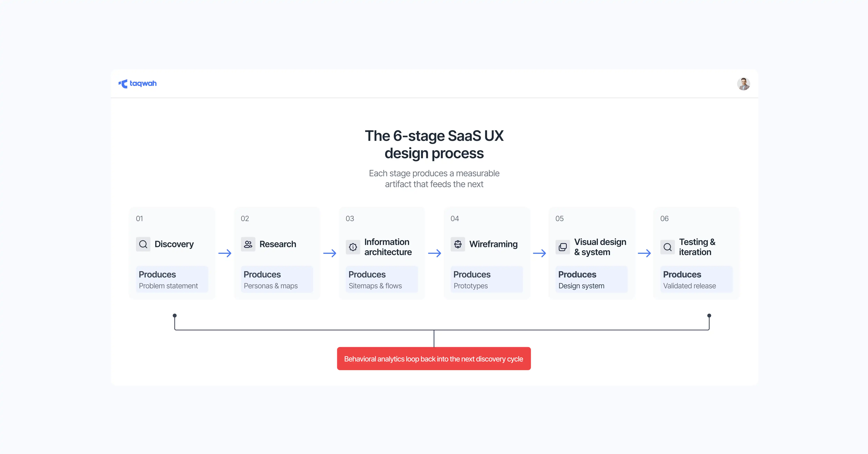Image resolution: width=868 pixels, height=454 pixels.
Task: Click the taqwah logo
Action: click(137, 83)
